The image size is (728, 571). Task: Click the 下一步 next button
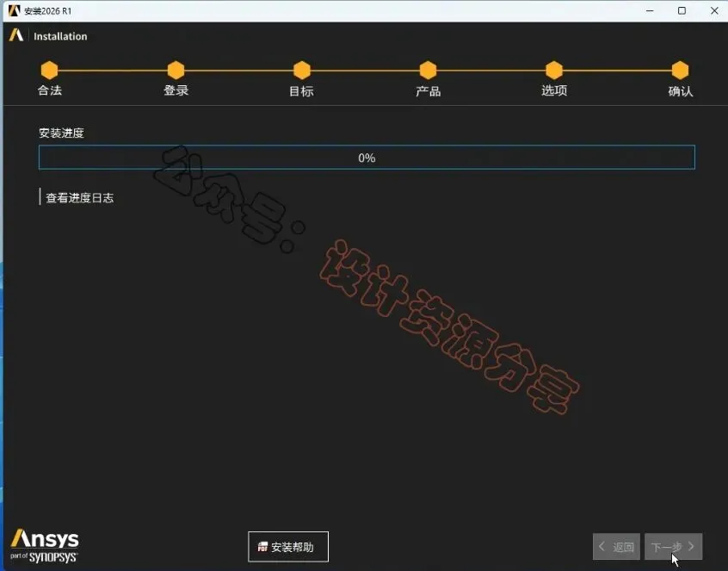click(673, 547)
